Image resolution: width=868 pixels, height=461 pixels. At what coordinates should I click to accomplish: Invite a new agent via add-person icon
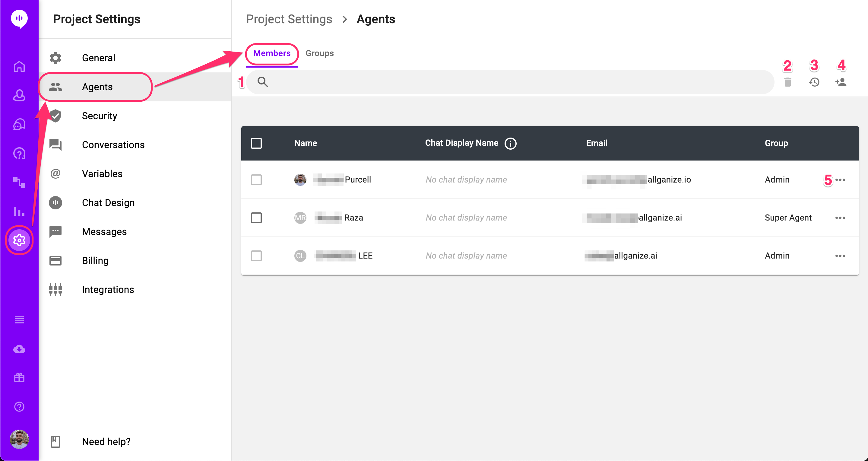point(841,82)
